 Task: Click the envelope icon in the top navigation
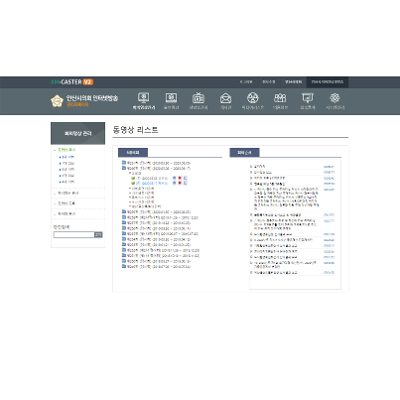pyautogui.click(x=226, y=98)
